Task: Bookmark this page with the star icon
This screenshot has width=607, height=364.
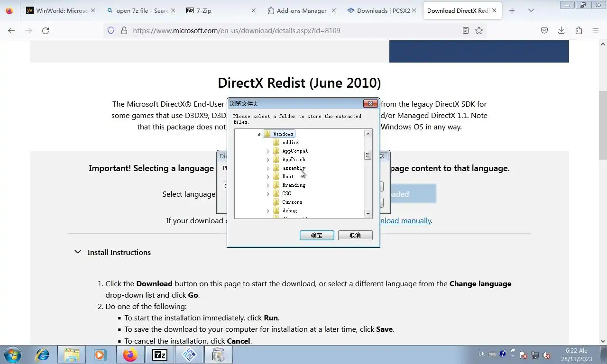Action: tap(479, 30)
